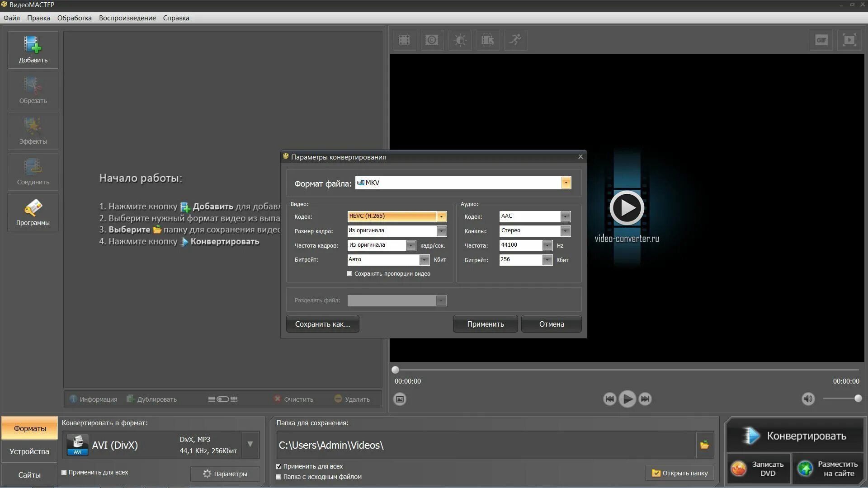Screen dimensions: 868x488
Task: Click the browse folder icon beside save path
Action: [x=704, y=445]
